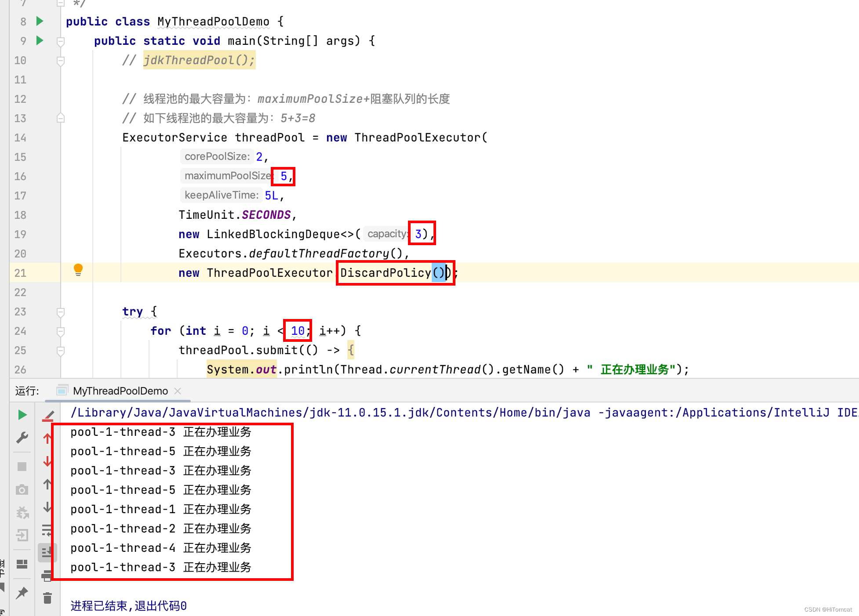
Task: Click the stop square in the run panel
Action: pos(22,467)
